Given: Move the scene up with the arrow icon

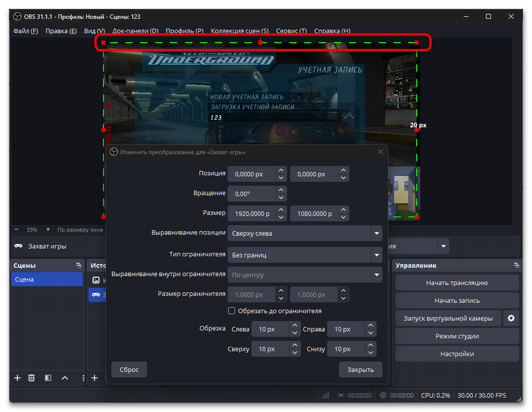Looking at the screenshot, I should [x=65, y=378].
